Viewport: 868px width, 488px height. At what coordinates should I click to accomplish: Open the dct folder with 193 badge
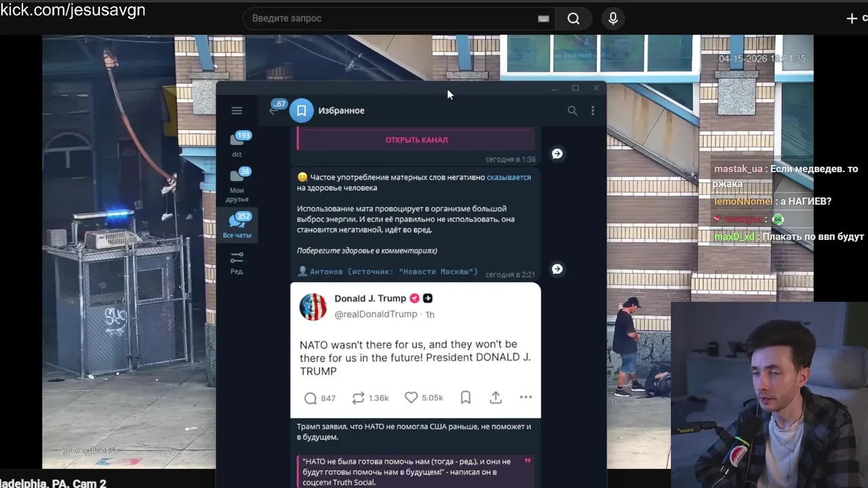(x=237, y=144)
